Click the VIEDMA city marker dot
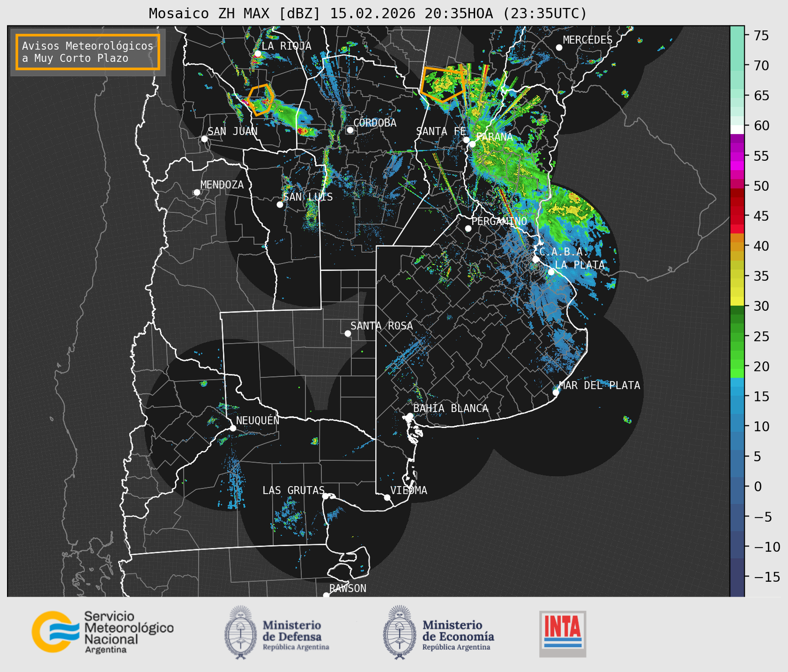Image resolution: width=788 pixels, height=672 pixels. coord(387,497)
